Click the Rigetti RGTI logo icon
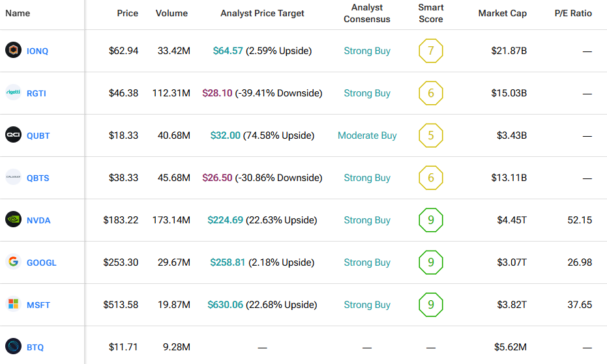607x364 pixels. 13,92
